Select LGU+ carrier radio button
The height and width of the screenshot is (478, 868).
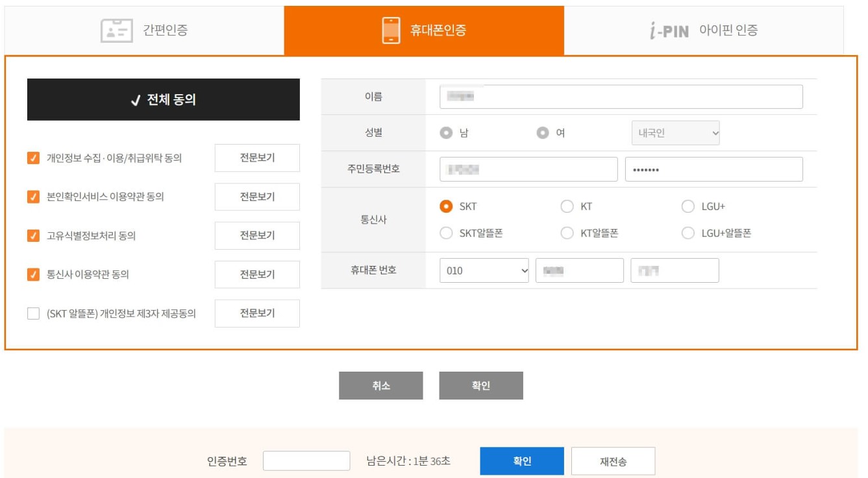(x=688, y=206)
